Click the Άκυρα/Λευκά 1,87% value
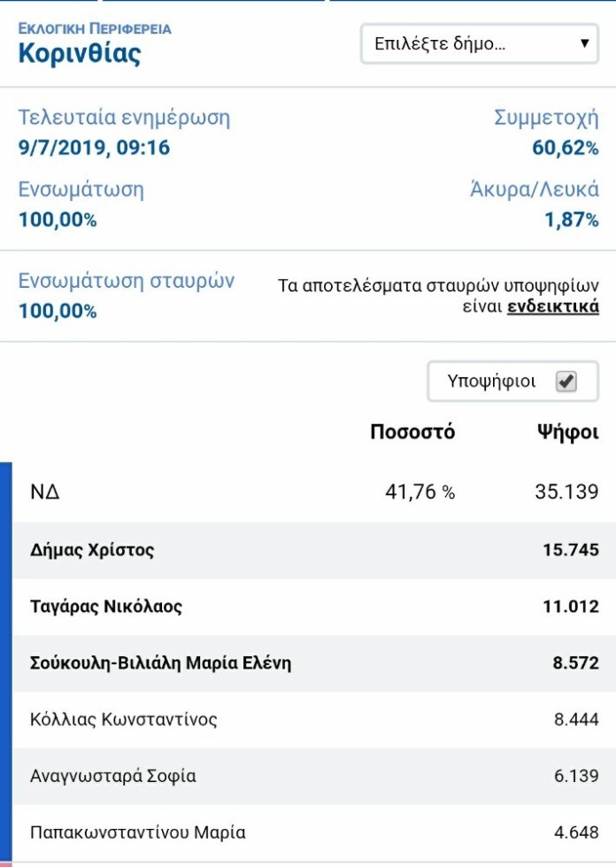 point(572,220)
